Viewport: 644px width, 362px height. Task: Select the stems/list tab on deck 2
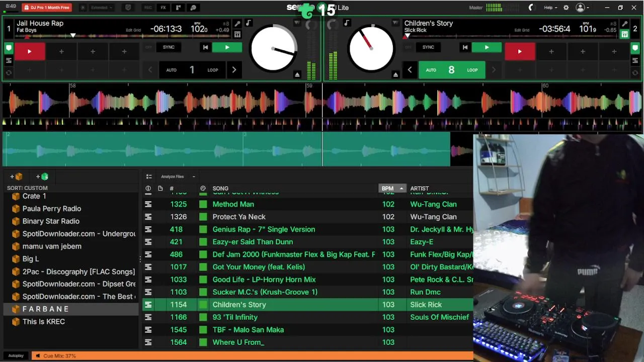[636, 60]
